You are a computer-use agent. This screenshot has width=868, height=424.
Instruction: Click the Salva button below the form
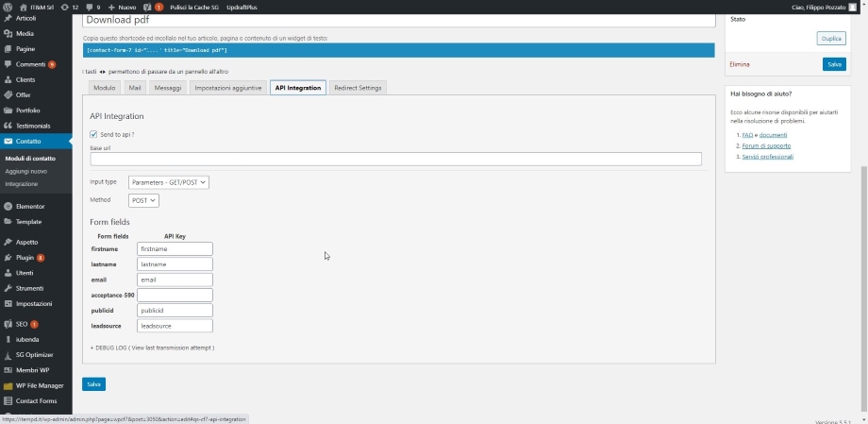(x=93, y=384)
